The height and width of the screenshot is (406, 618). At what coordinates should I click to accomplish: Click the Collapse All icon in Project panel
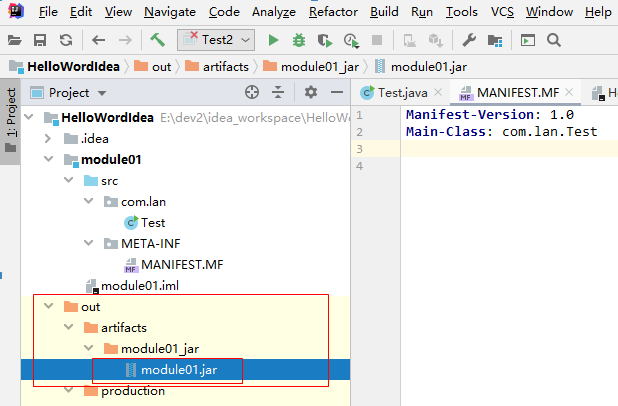pyautogui.click(x=278, y=93)
